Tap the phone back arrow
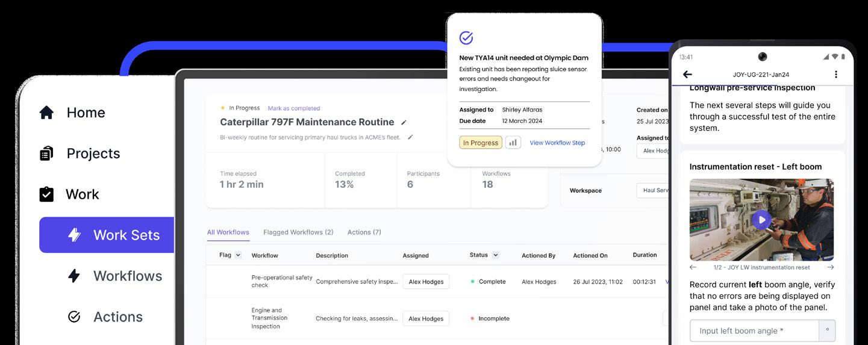This screenshot has height=345, width=868. 687,75
